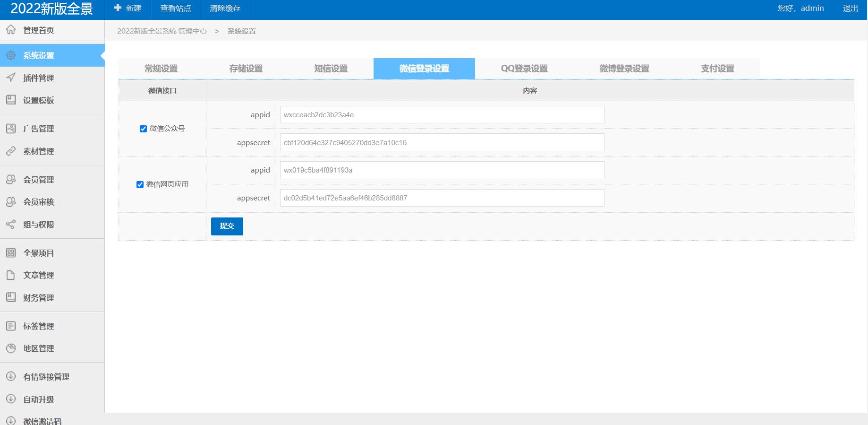868x425 pixels.
Task: Click the list icon for 标签管理
Action: (11, 326)
